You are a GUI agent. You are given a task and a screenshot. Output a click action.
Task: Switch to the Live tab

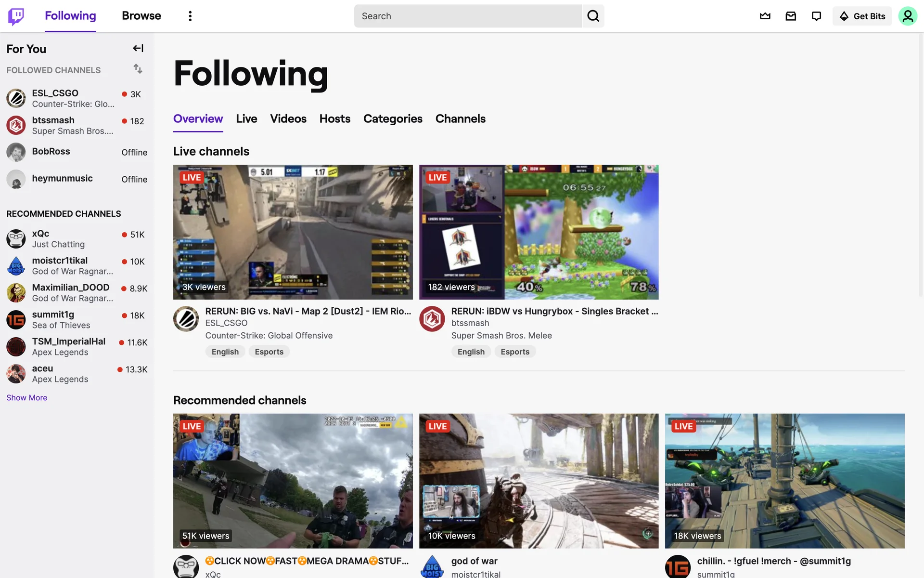pos(246,118)
